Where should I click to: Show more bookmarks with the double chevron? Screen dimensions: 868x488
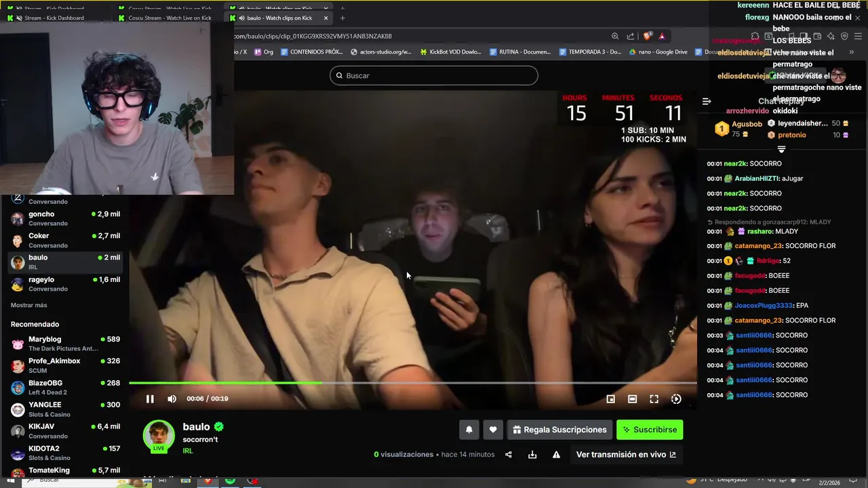852,52
